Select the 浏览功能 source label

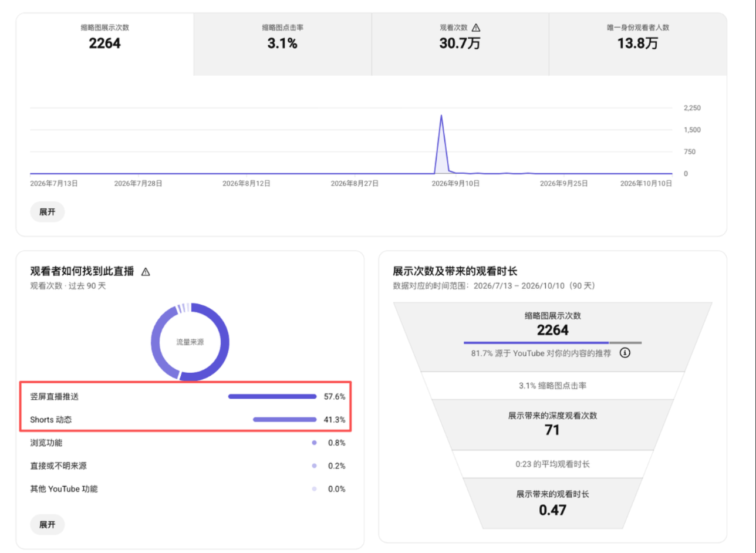pos(46,443)
